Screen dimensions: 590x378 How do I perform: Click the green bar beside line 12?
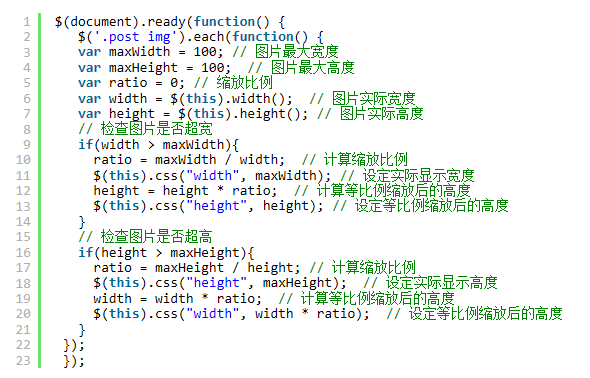40,191
